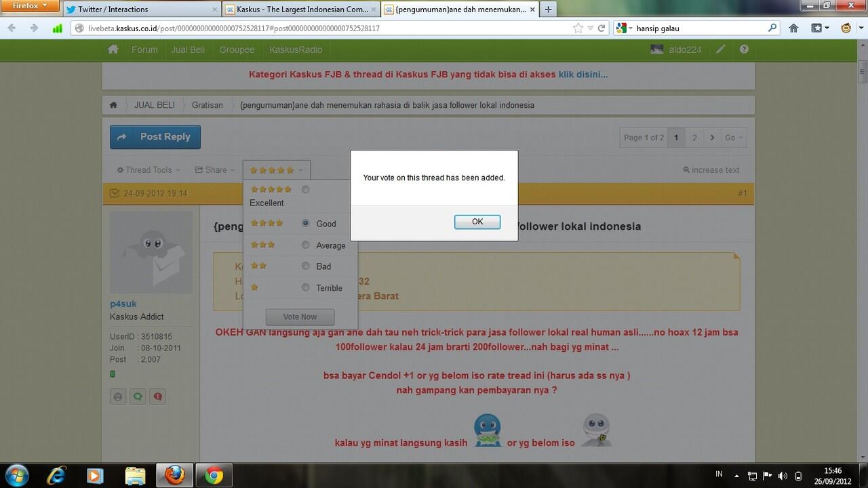The width and height of the screenshot is (868, 488).
Task: Open Google Chrome from taskbar
Action: tap(214, 476)
